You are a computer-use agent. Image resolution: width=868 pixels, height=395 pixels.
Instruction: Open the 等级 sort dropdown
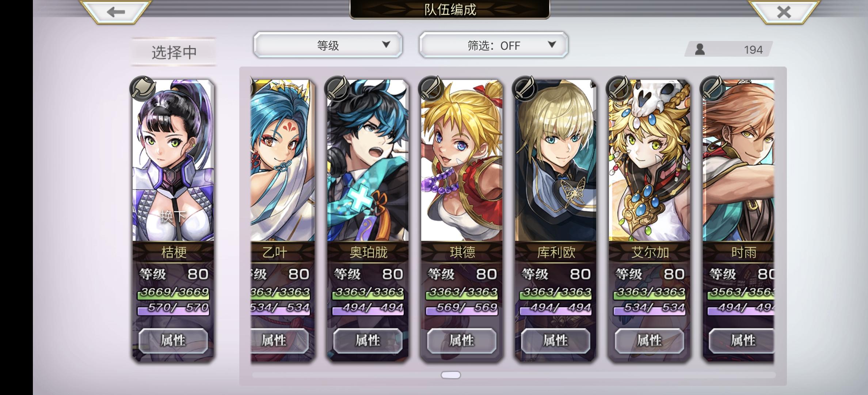328,45
